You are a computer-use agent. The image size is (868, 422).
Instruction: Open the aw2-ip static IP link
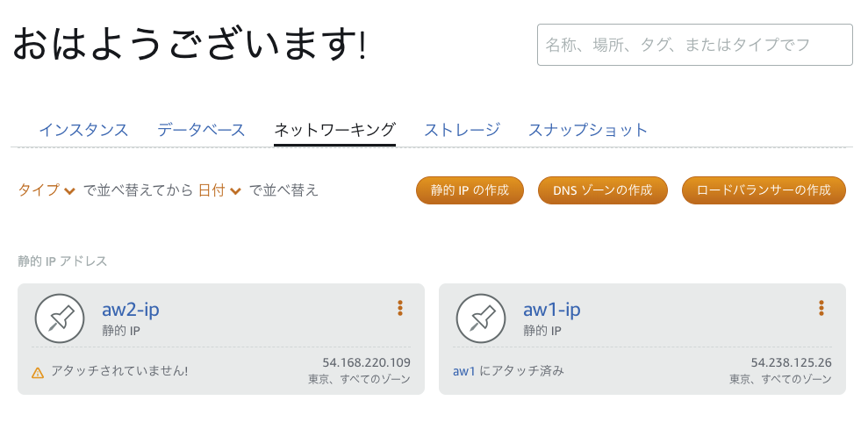click(131, 309)
